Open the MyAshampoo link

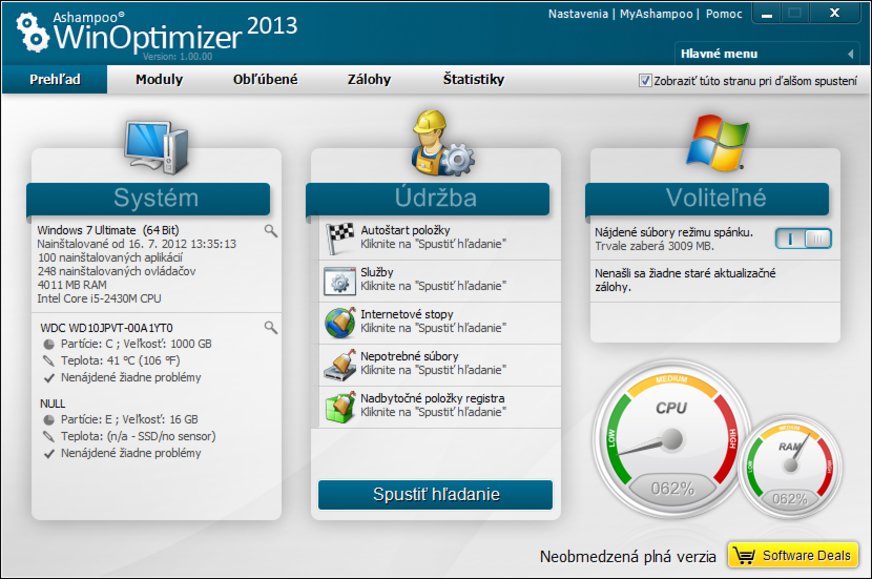[x=657, y=14]
